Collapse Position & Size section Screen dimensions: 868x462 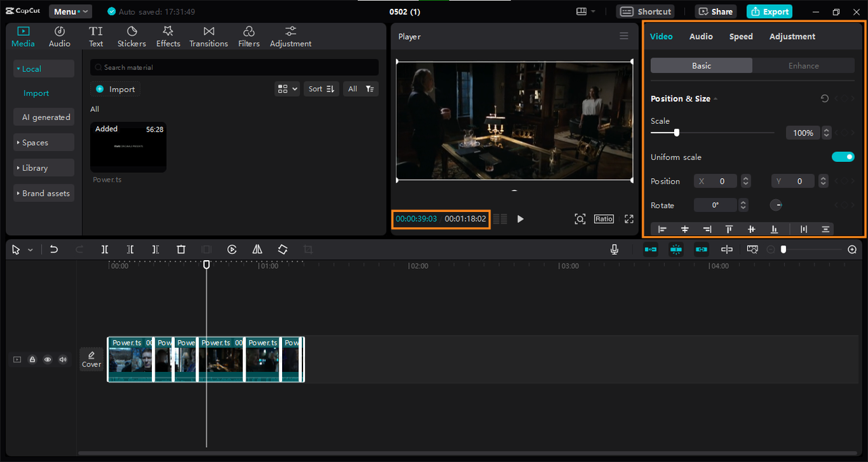coord(715,99)
